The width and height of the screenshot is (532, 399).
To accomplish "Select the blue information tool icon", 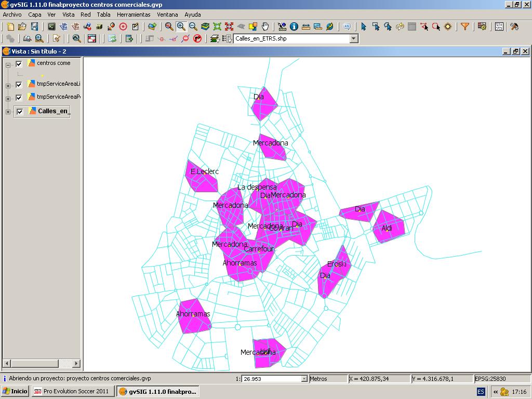I will tap(294, 26).
